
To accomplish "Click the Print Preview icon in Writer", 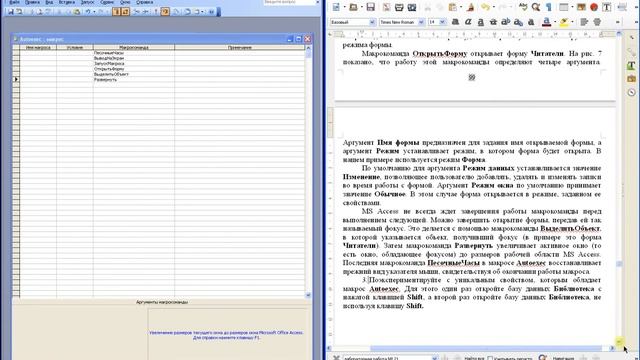I will pyautogui.click(x=412, y=7).
